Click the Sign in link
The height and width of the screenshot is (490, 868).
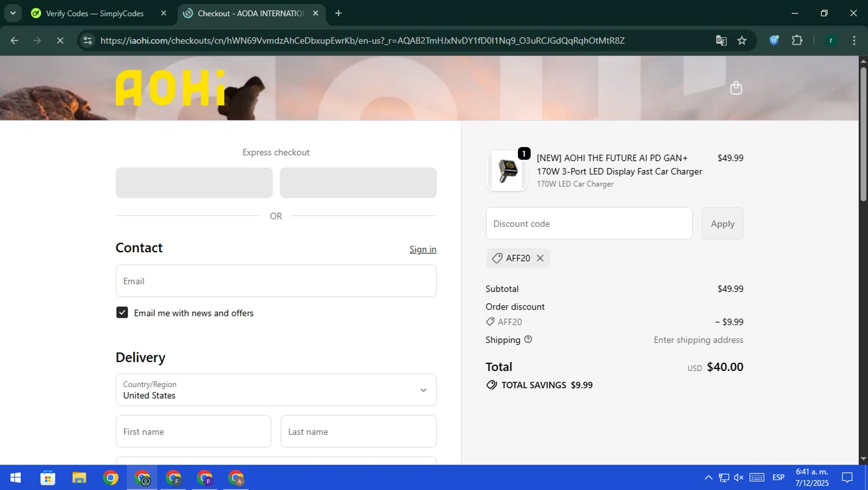[x=423, y=249]
